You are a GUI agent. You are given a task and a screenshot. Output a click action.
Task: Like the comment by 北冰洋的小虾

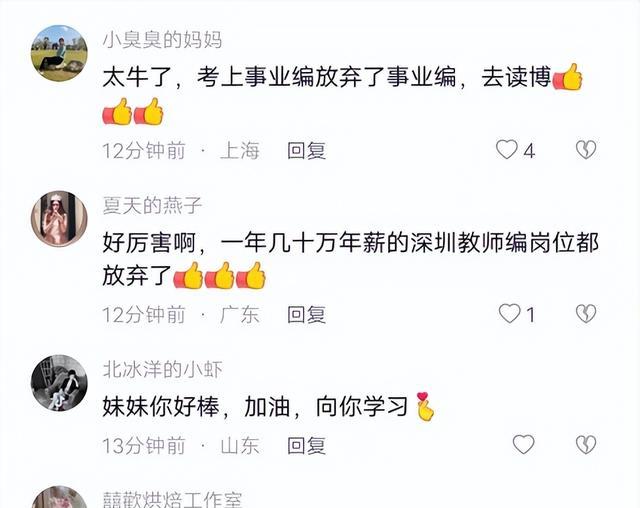click(523, 444)
